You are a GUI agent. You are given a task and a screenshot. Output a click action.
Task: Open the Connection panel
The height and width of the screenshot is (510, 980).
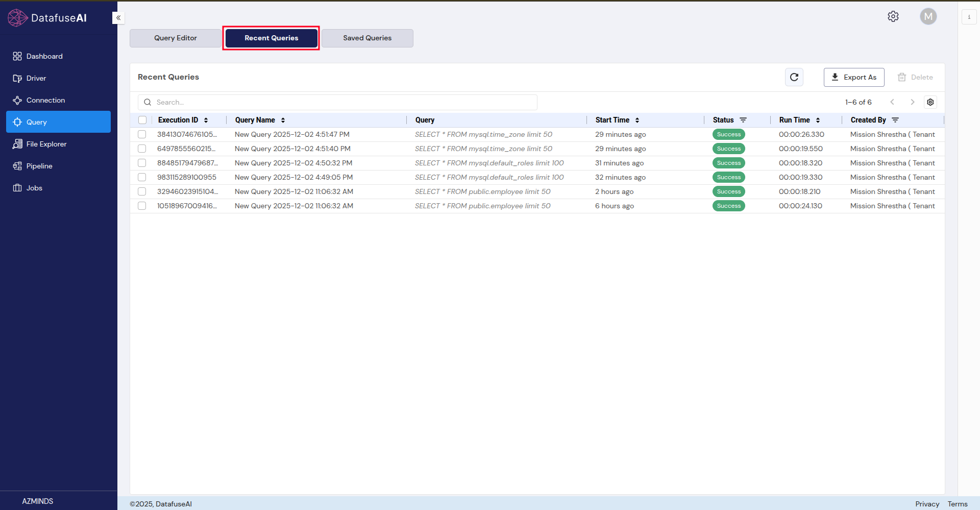(x=45, y=100)
